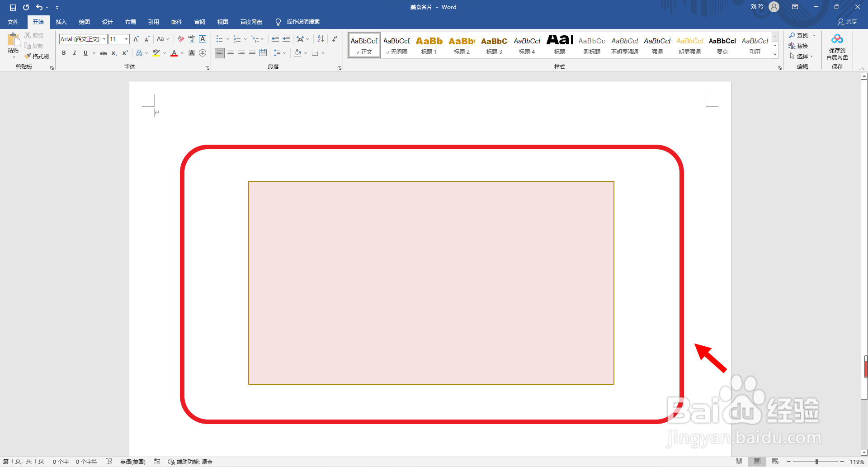Screen dimensions: 868x467
Task: Click Replace (替换) tool
Action: point(798,46)
